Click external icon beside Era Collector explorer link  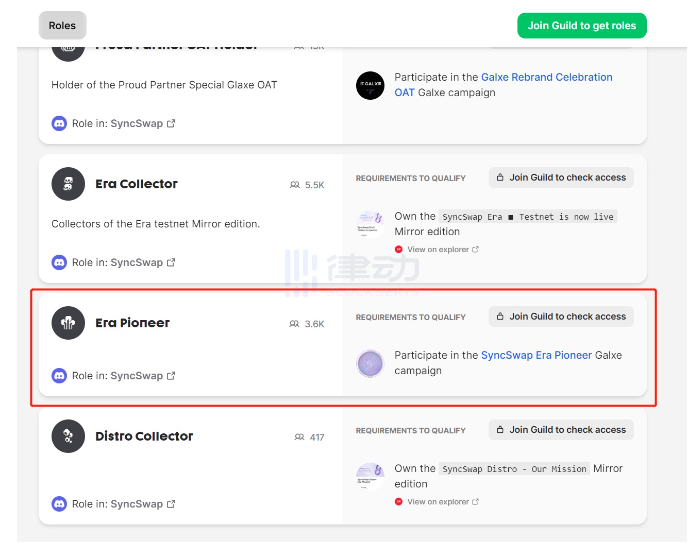(x=475, y=250)
